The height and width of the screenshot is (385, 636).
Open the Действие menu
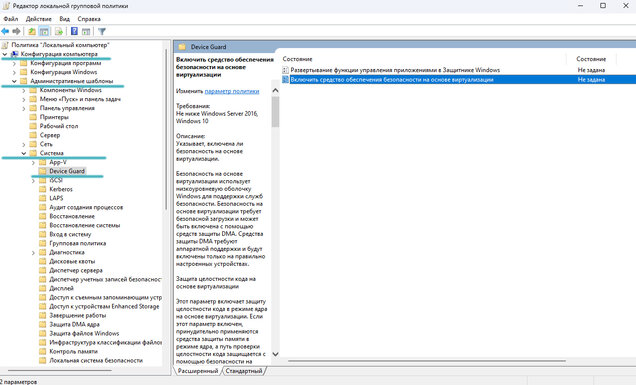coord(39,19)
